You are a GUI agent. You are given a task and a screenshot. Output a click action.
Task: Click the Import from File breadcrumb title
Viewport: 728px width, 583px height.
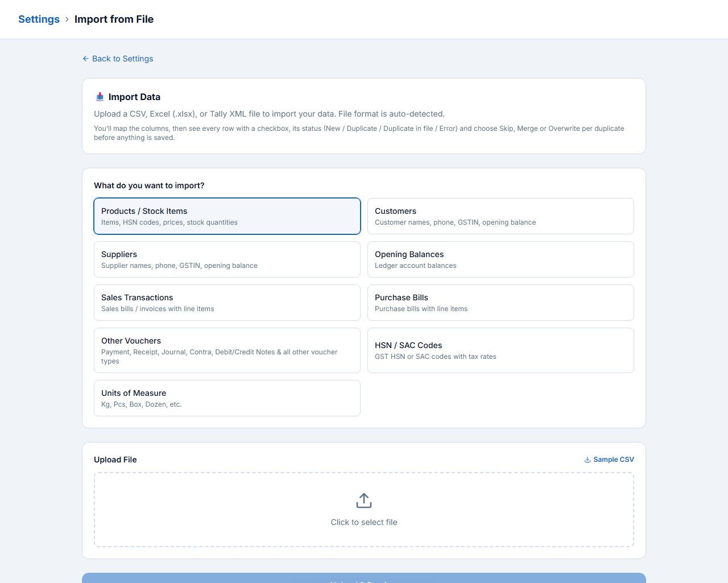(114, 19)
